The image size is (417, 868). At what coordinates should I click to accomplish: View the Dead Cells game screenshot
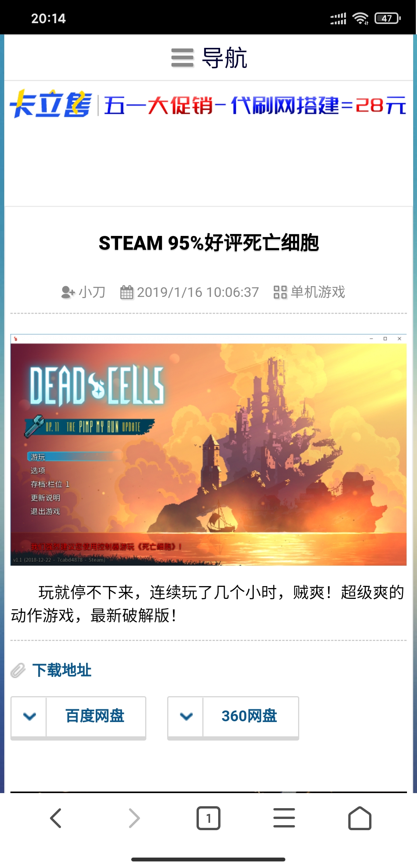coord(208,450)
